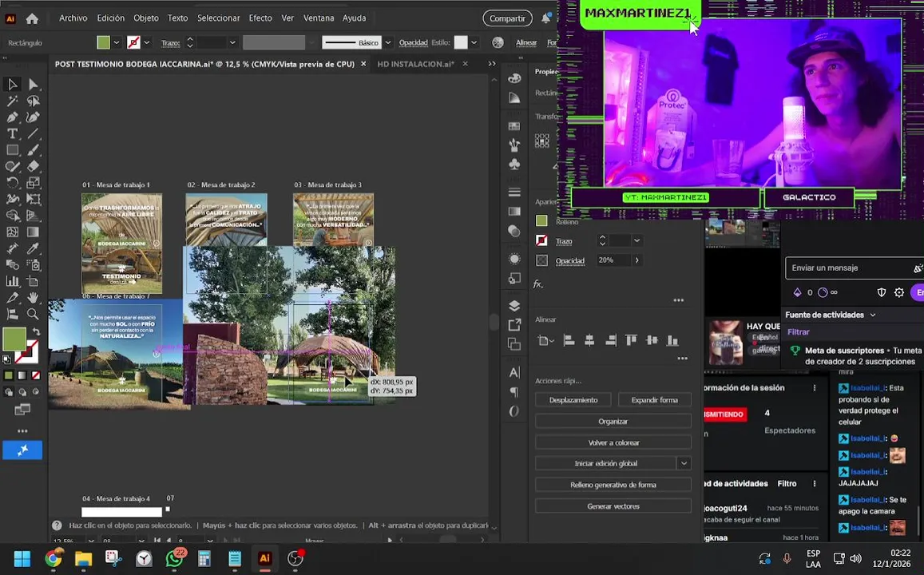Open Trazo weight dropdown in Properties panel
This screenshot has width=924, height=575.
(x=636, y=240)
